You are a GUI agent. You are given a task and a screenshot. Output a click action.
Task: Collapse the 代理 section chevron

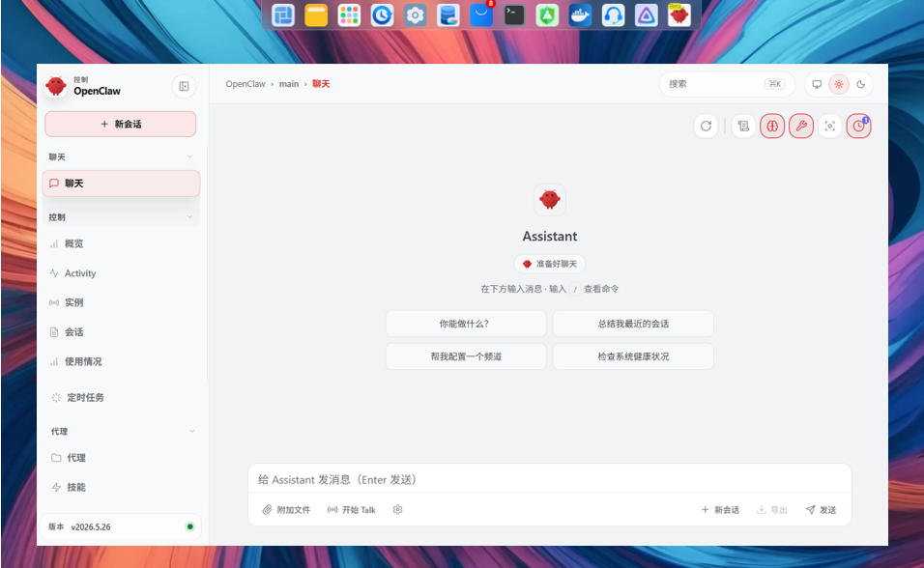pos(192,431)
